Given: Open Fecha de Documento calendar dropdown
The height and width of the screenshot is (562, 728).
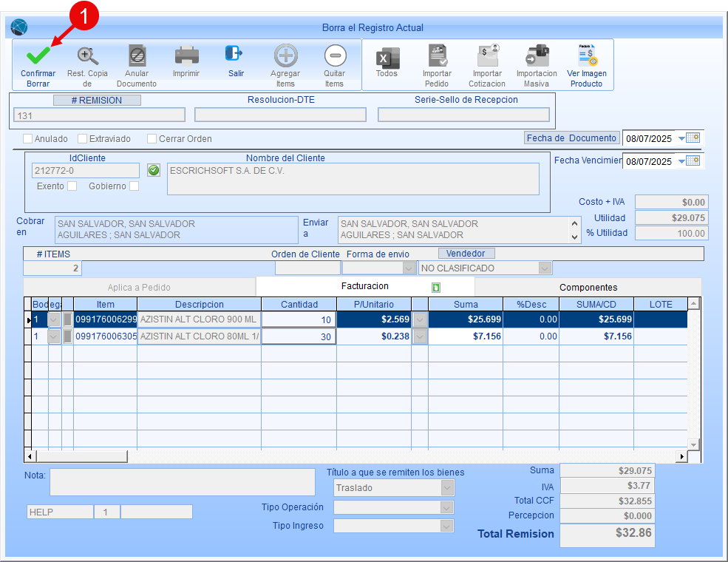Looking at the screenshot, I should (x=681, y=138).
